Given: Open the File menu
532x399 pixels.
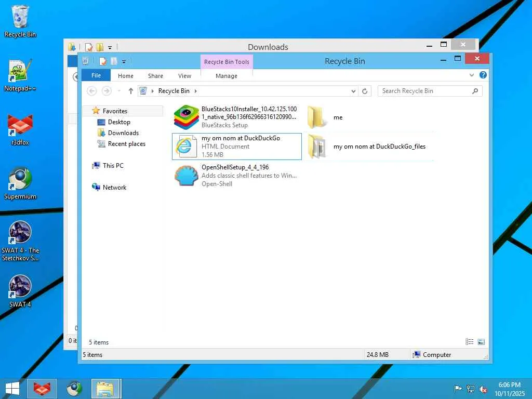Looking at the screenshot, I should click(x=96, y=75).
